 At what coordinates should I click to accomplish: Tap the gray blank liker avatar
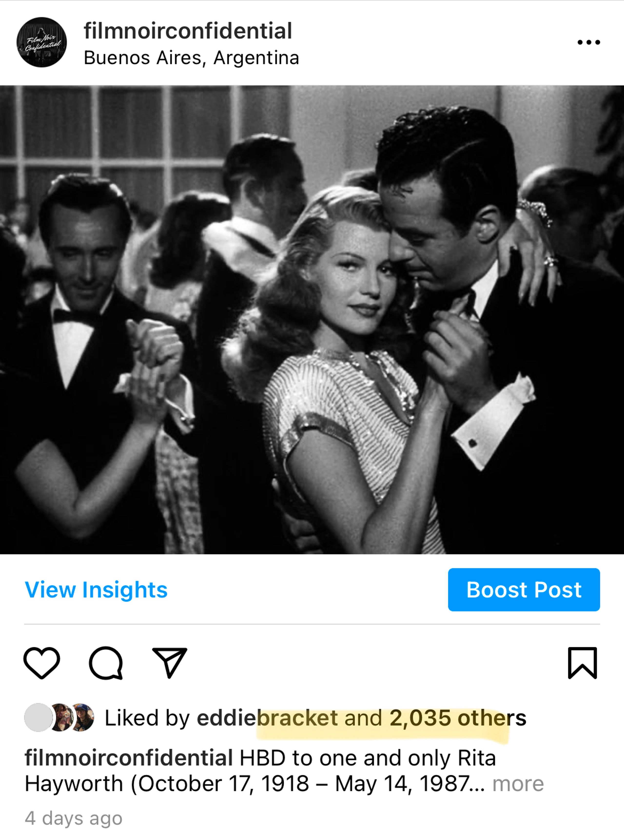(x=38, y=717)
